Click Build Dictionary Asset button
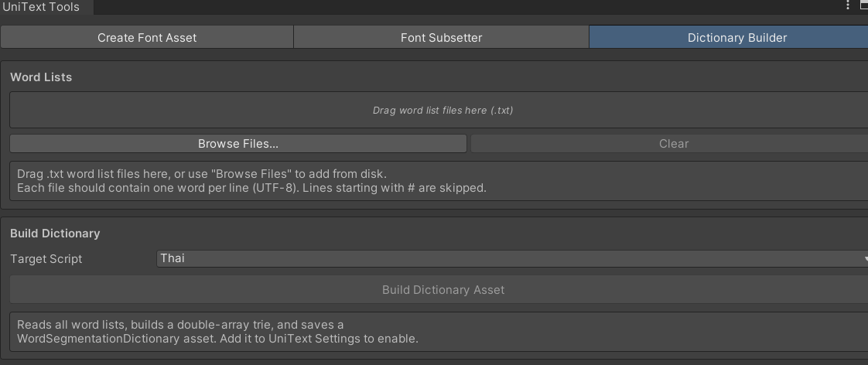 (439, 290)
